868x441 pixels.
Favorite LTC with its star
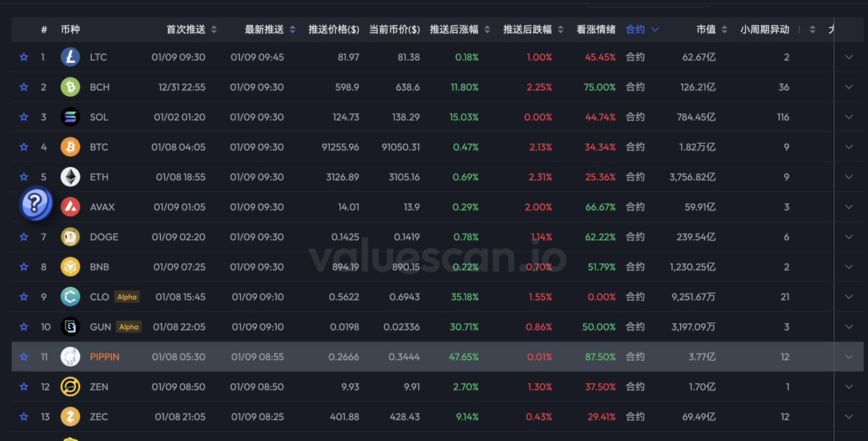tap(24, 57)
